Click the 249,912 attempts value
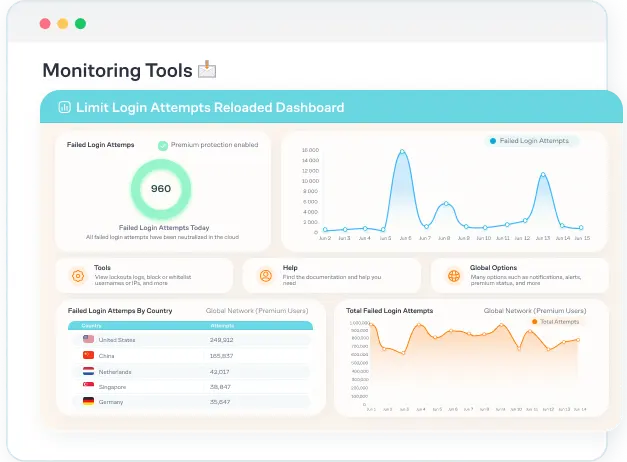Image resolution: width=627 pixels, height=462 pixels. click(x=222, y=340)
